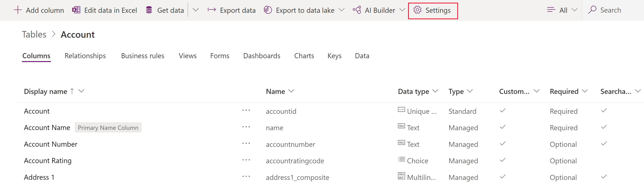Expand Export to data lake chevron
Image resolution: width=644 pixels, height=185 pixels.
coord(341,10)
